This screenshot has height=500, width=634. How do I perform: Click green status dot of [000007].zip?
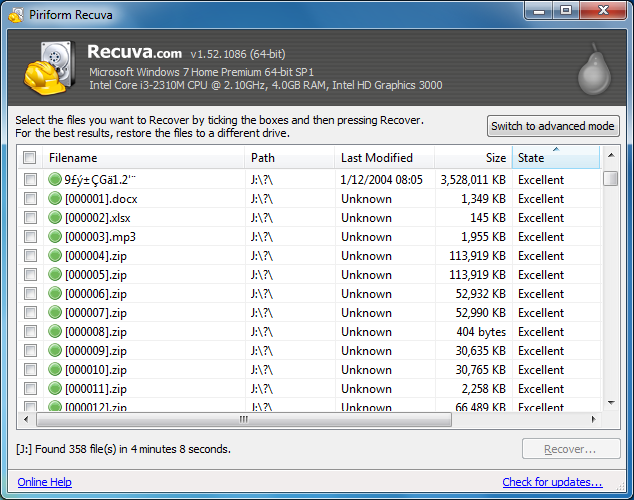(x=55, y=312)
